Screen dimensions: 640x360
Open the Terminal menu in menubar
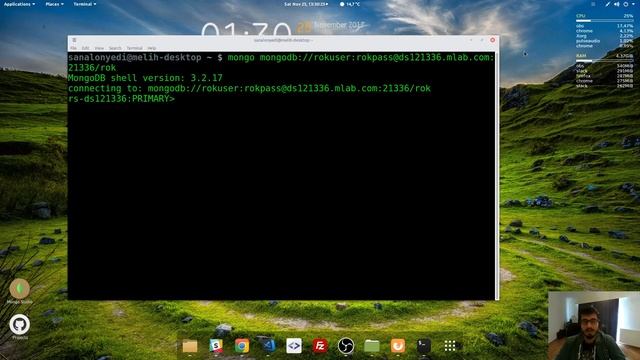(134, 48)
